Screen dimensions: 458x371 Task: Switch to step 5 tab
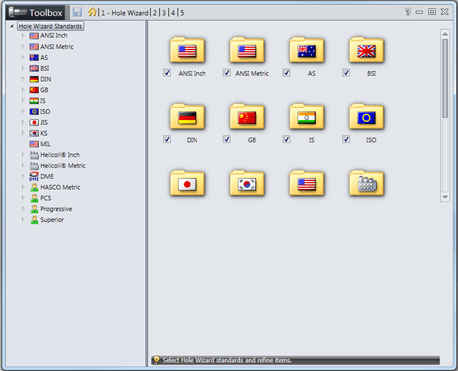(x=182, y=13)
